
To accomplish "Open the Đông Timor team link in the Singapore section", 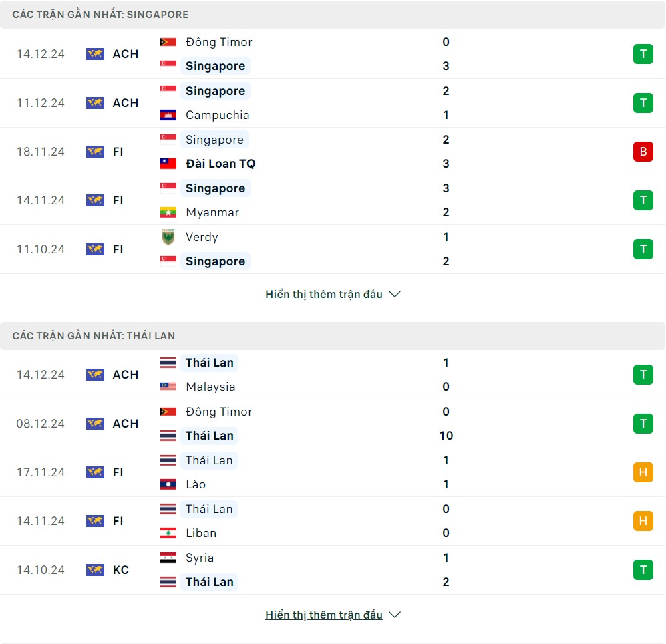I will tap(218, 42).
